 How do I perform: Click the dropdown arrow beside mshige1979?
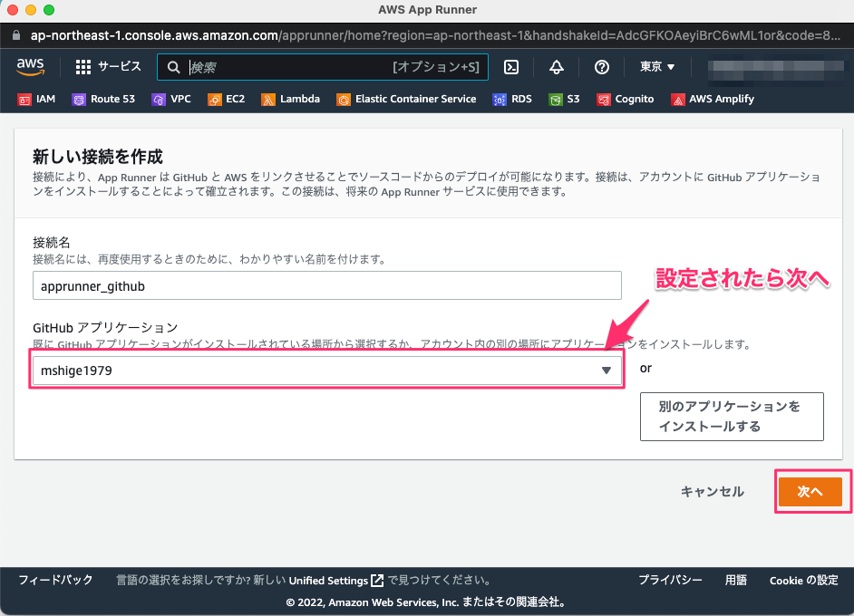point(607,371)
